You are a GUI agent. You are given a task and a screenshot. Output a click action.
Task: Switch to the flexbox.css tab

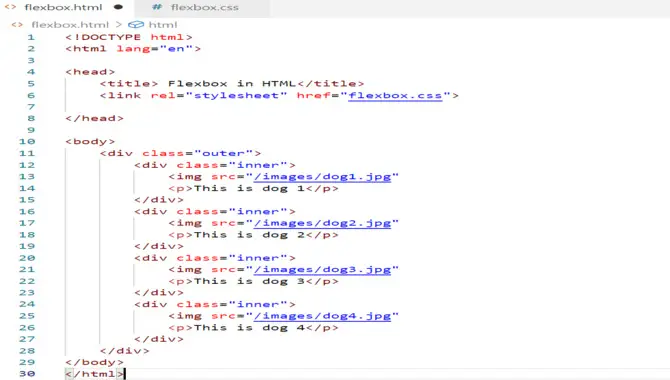click(202, 8)
